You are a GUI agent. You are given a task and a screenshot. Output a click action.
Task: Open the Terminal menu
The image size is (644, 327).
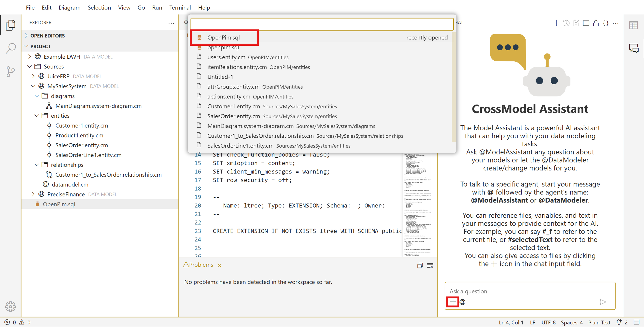(x=180, y=8)
